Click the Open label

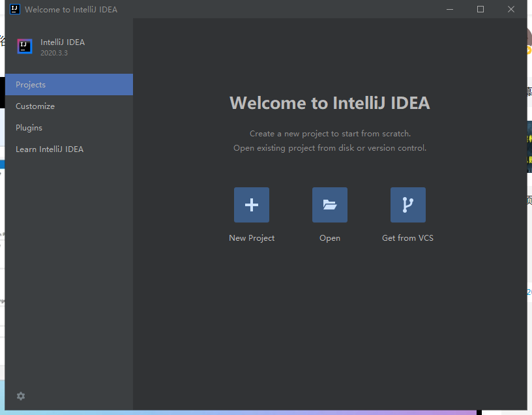pos(330,238)
